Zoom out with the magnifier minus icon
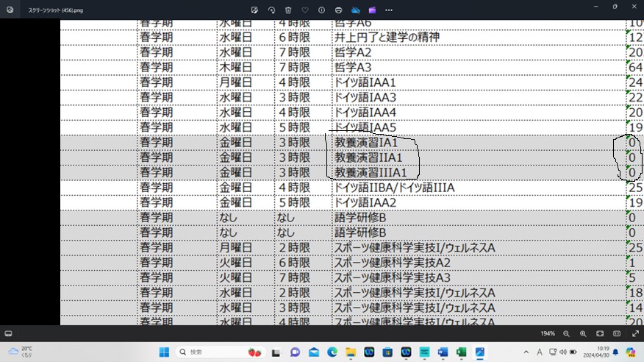The width and height of the screenshot is (644, 362). (566, 333)
